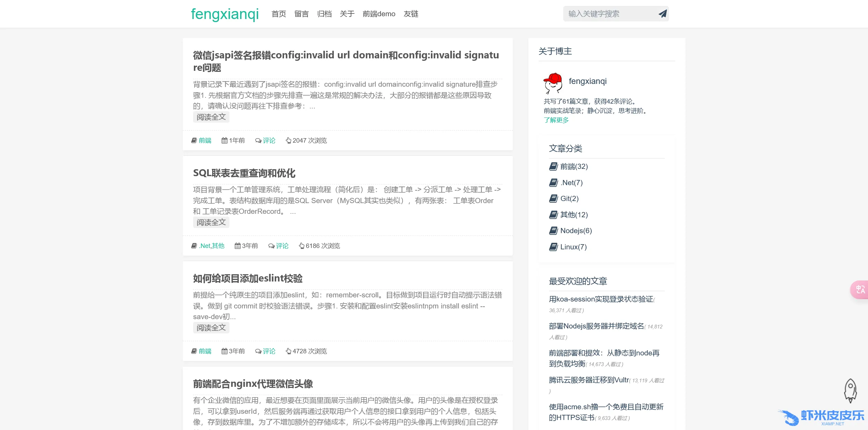Open the 前端demo navigation item
Viewport: 868px width, 430px height.
379,14
